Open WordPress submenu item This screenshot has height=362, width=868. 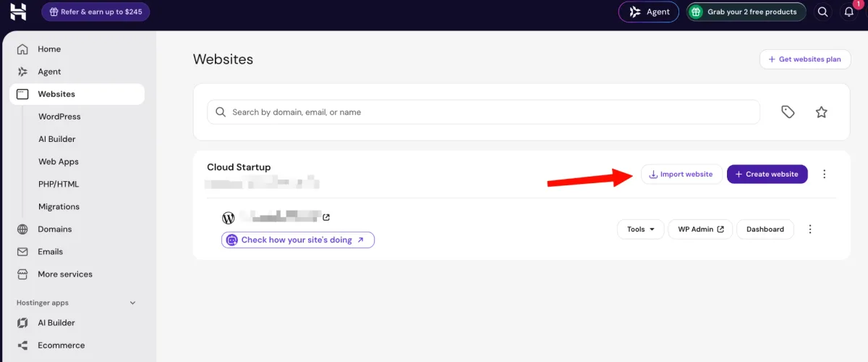click(x=59, y=117)
